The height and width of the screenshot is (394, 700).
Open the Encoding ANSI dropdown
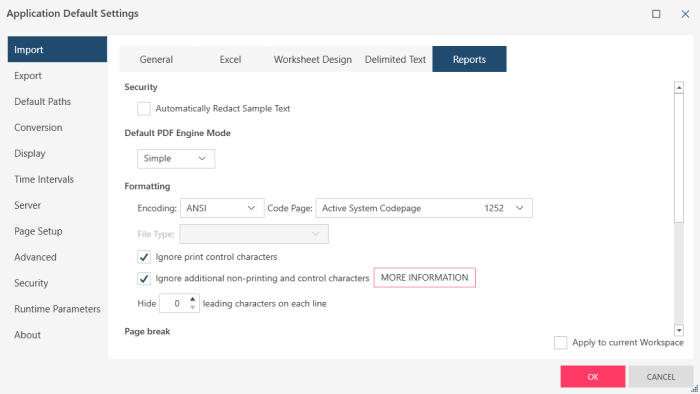click(222, 208)
